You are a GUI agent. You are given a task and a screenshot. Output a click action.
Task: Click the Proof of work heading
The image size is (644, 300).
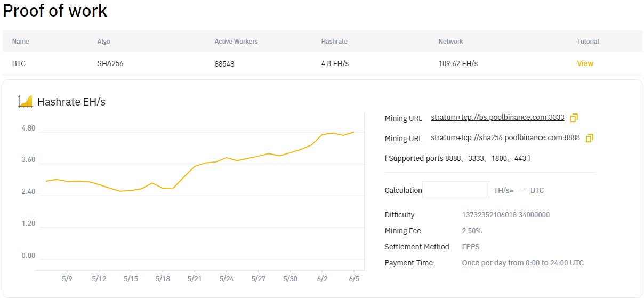[55, 11]
